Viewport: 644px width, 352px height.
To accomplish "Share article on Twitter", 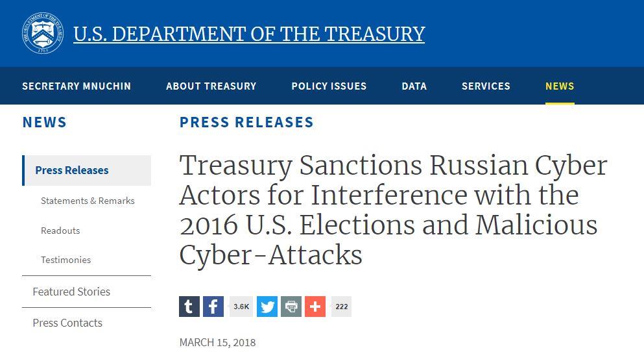I will (x=267, y=307).
